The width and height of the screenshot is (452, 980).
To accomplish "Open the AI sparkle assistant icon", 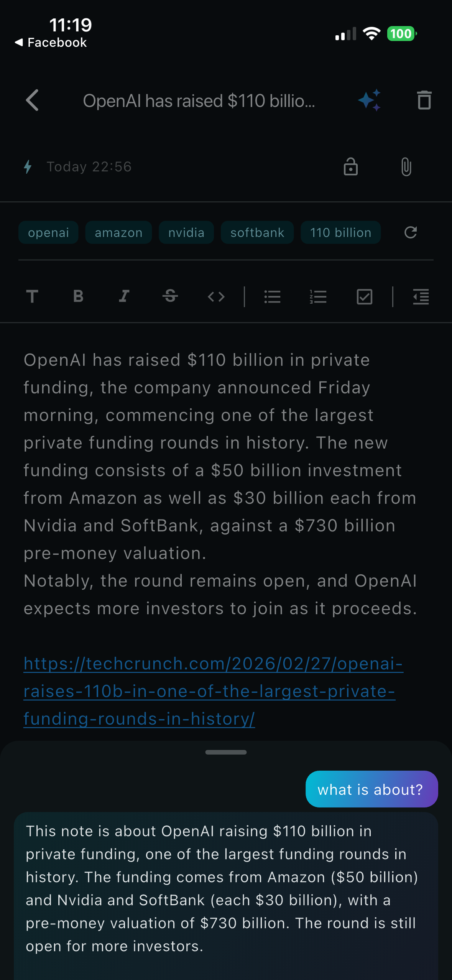I will pos(369,100).
